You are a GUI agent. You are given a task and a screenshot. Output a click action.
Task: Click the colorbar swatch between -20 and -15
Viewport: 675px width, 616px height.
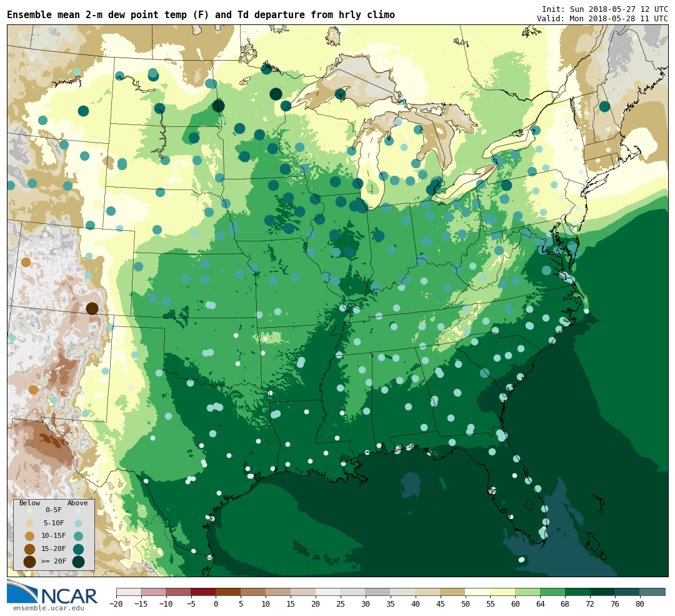click(x=129, y=592)
